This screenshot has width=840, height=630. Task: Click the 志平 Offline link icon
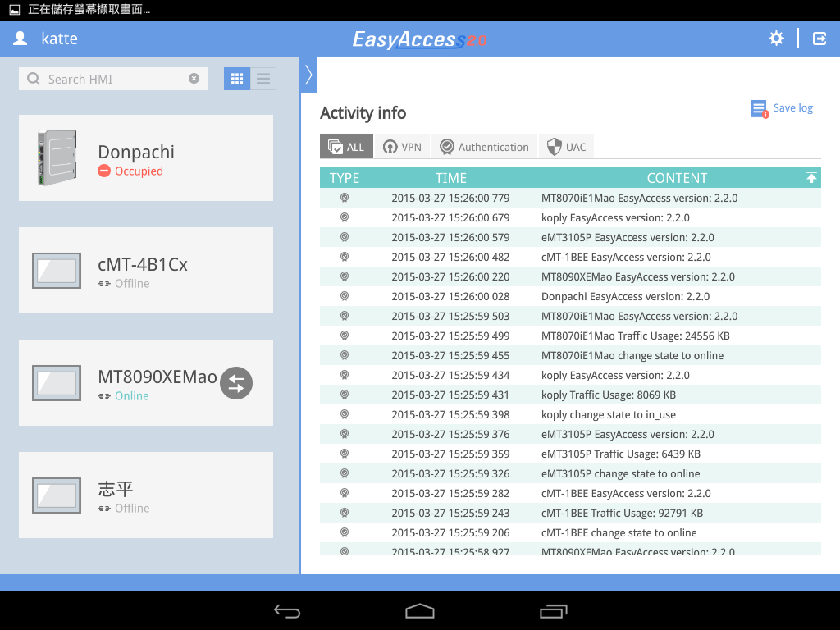click(104, 509)
